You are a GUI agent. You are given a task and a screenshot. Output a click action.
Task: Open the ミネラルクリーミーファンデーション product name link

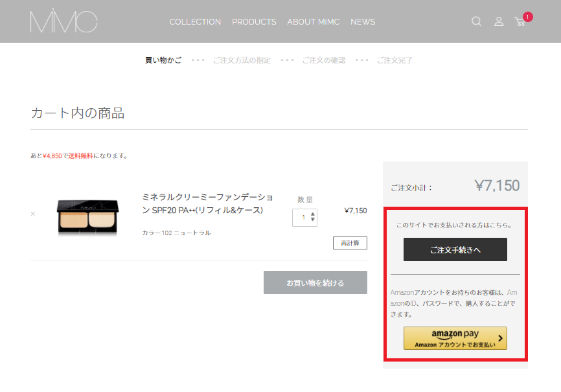tap(207, 203)
